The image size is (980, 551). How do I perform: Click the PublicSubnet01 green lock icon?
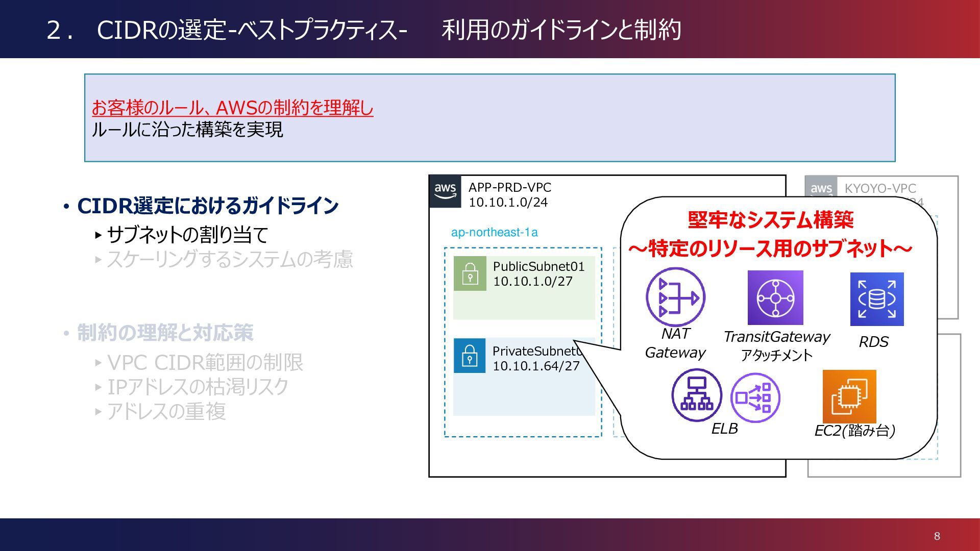point(470,273)
